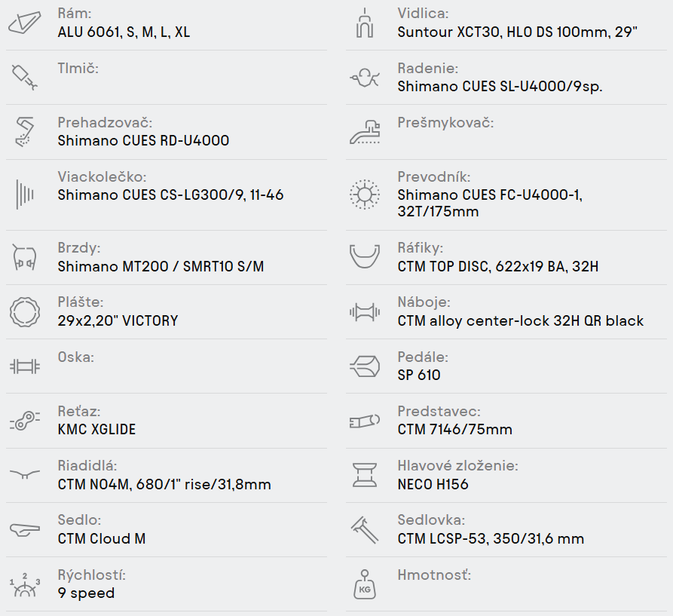Viewport: 673px width, 616px height.
Task: Click the chain link icon beside Reťaz
Action: tap(25, 421)
